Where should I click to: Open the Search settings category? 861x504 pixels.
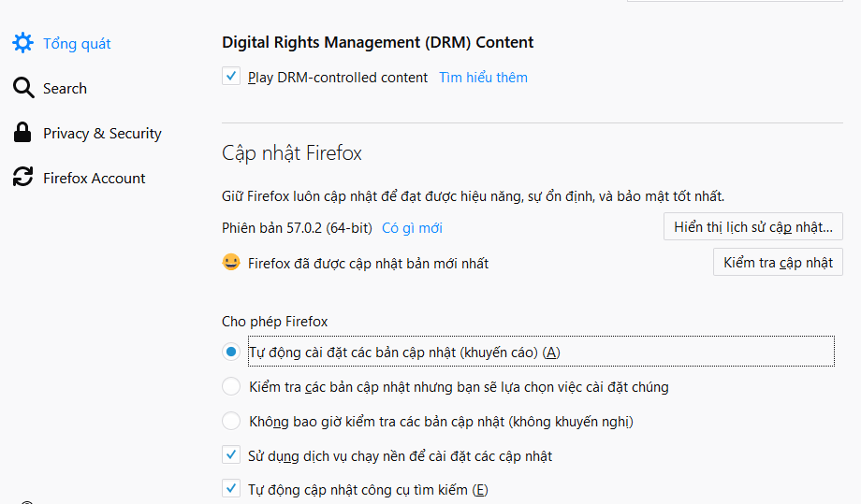(x=65, y=88)
